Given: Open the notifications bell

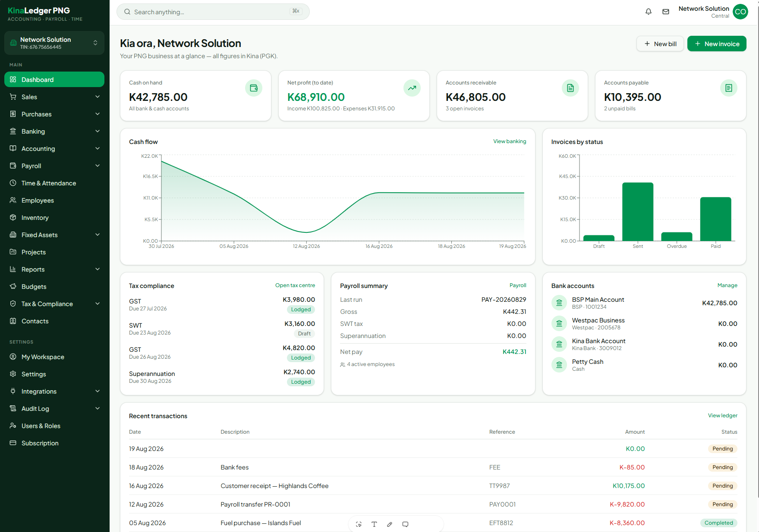Looking at the screenshot, I should click(x=648, y=12).
